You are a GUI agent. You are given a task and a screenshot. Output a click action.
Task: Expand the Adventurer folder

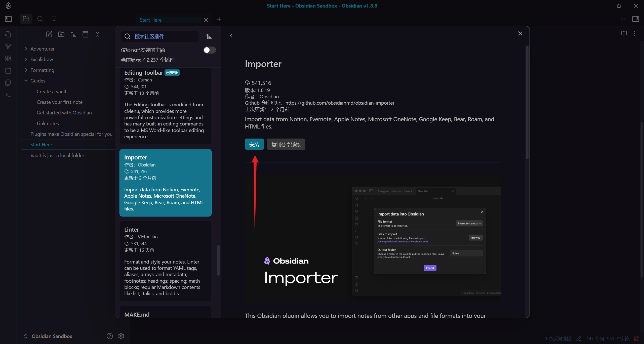[x=42, y=49]
